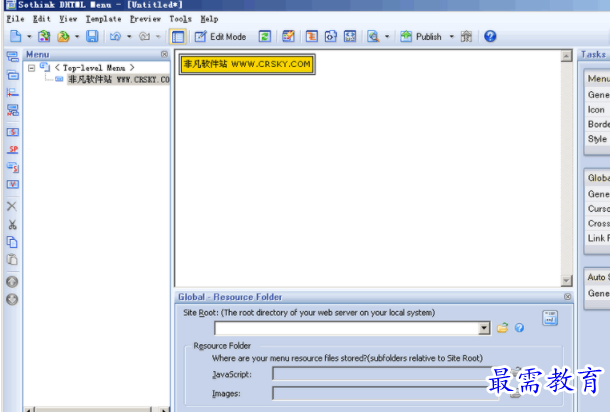Select Icon in the Tasks panel
610x412 pixels.
(x=598, y=110)
